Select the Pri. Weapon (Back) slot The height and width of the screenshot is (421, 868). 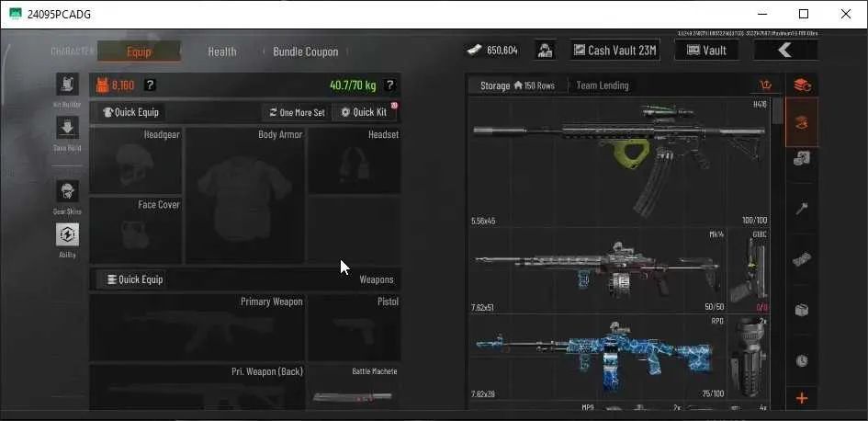point(197,387)
